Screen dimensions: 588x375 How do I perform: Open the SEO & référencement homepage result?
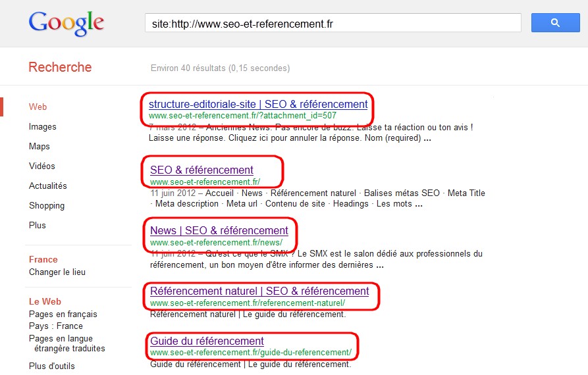click(x=201, y=170)
